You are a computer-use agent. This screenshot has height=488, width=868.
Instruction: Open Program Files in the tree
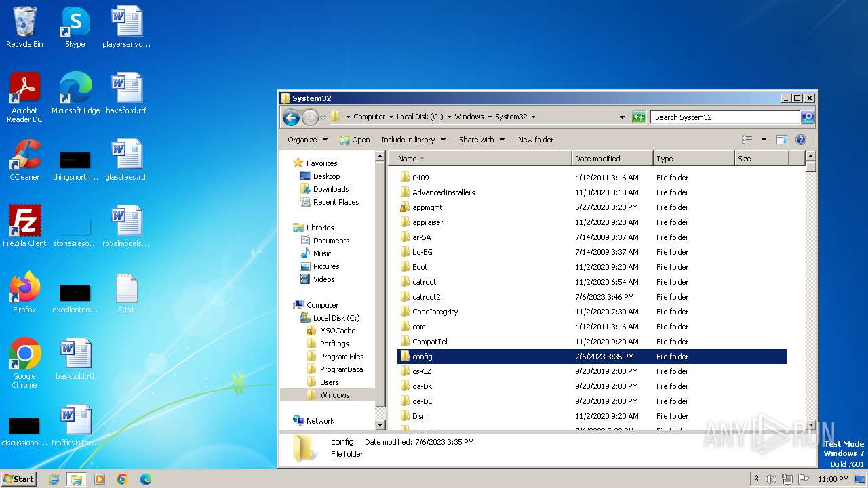pyautogui.click(x=342, y=357)
